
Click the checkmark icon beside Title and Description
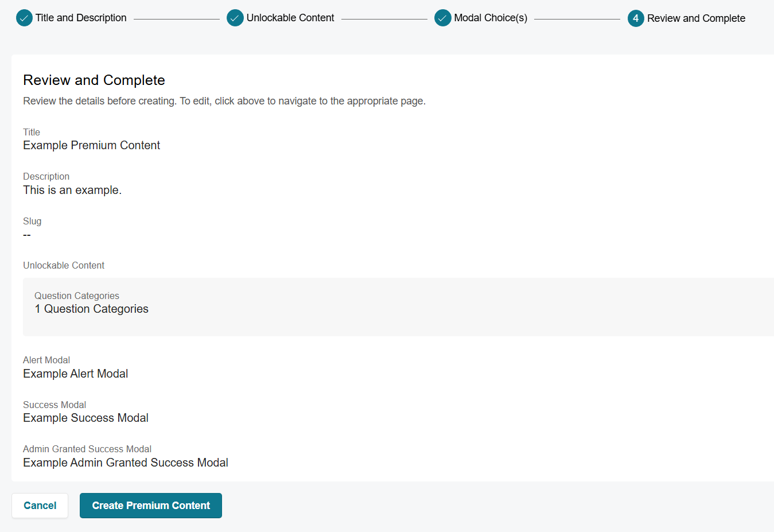[24, 18]
